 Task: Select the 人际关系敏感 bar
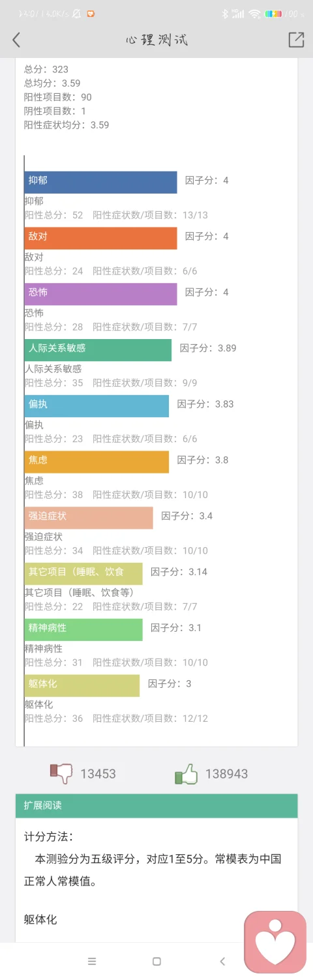98,350
